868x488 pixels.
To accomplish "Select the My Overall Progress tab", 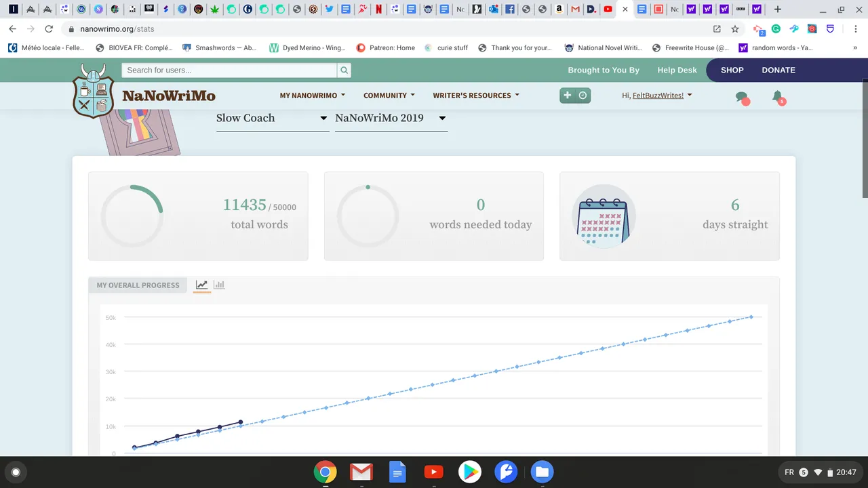I will (x=138, y=285).
